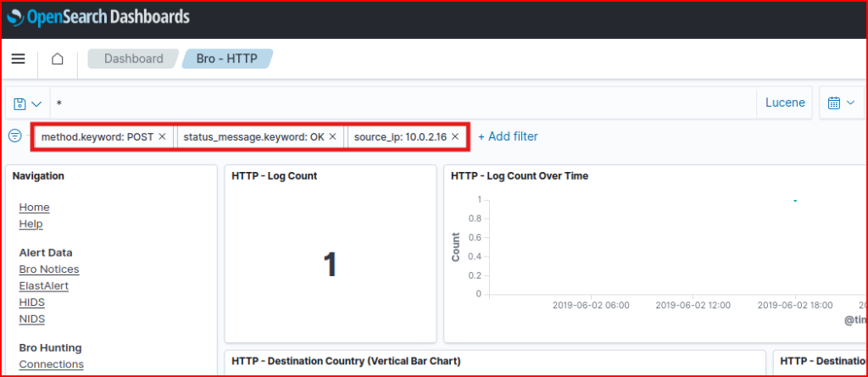
Task: Navigate to ElastAlert page
Action: point(43,286)
